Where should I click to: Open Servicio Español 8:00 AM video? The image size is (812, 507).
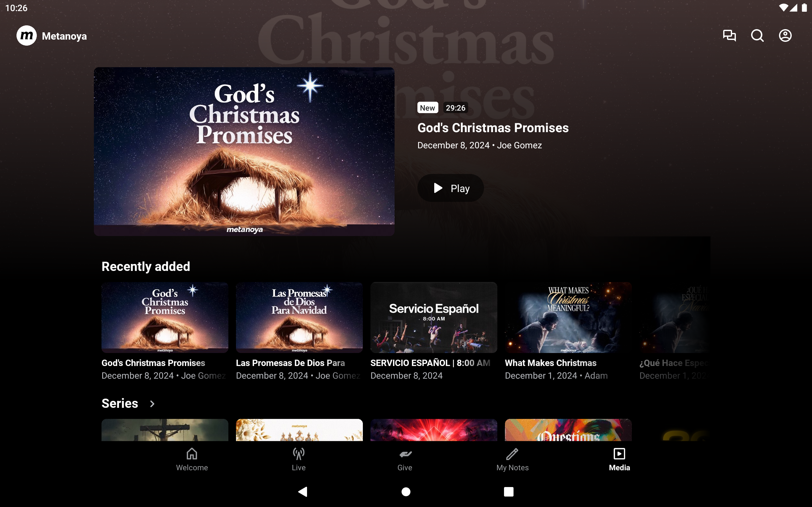434,318
